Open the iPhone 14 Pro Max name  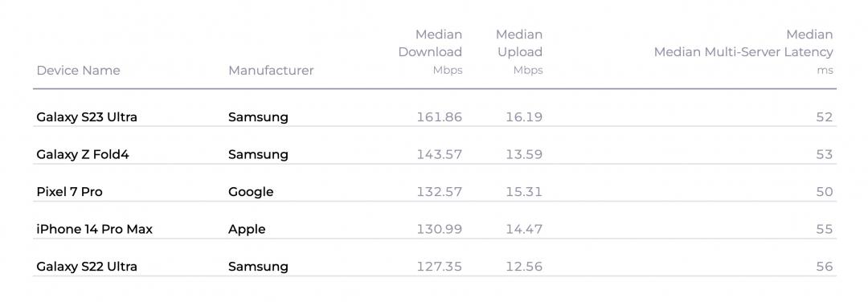94,229
